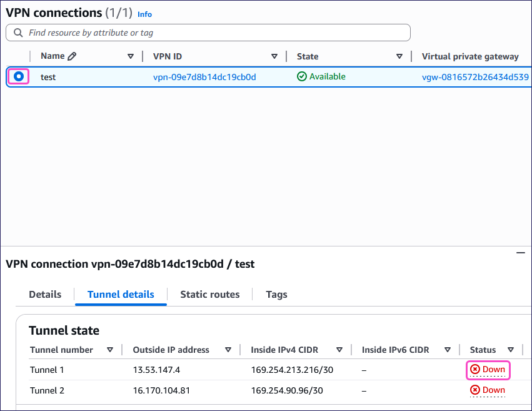Minimize the details panel with the dash icon

(x=520, y=252)
